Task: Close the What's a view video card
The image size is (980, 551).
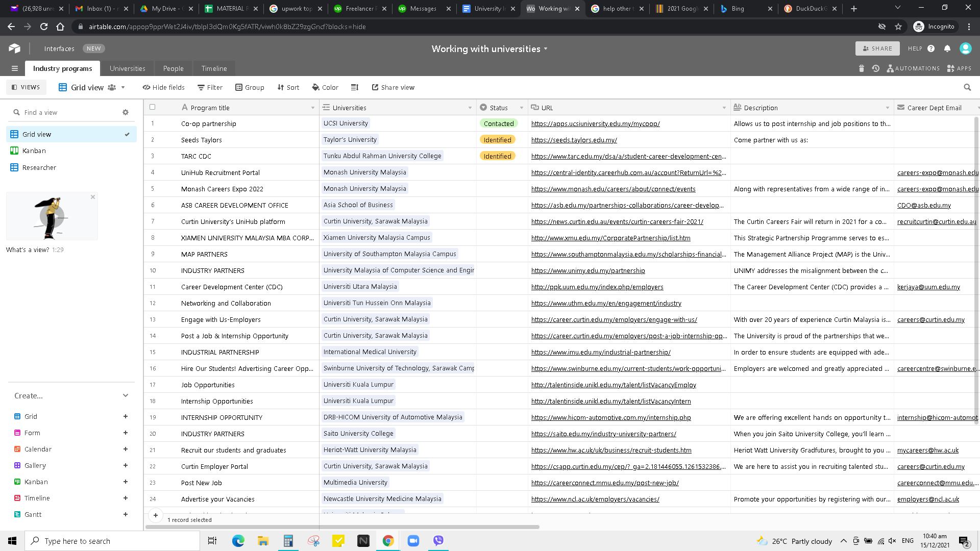Action: [x=93, y=197]
